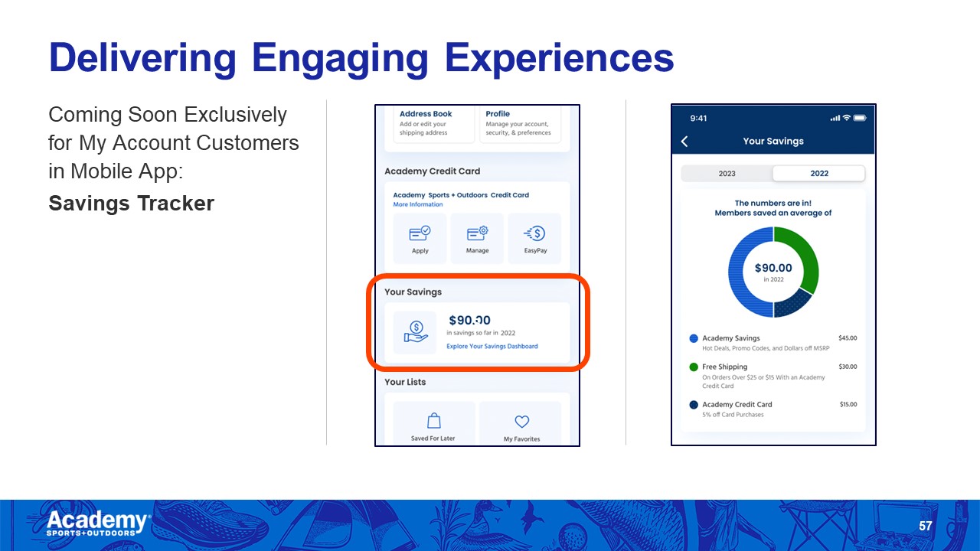
Task: Click the navy Academy Credit Card legend dot
Action: pyautogui.click(x=694, y=405)
